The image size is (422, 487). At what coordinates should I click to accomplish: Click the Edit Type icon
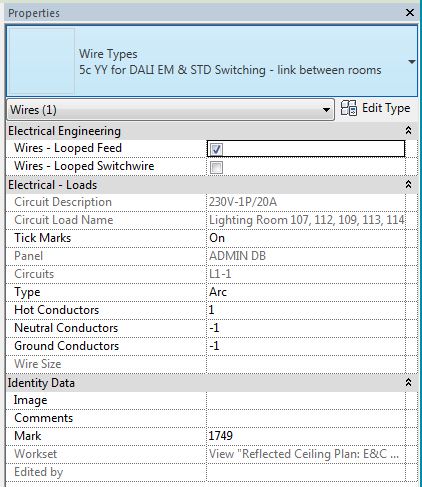pos(349,108)
